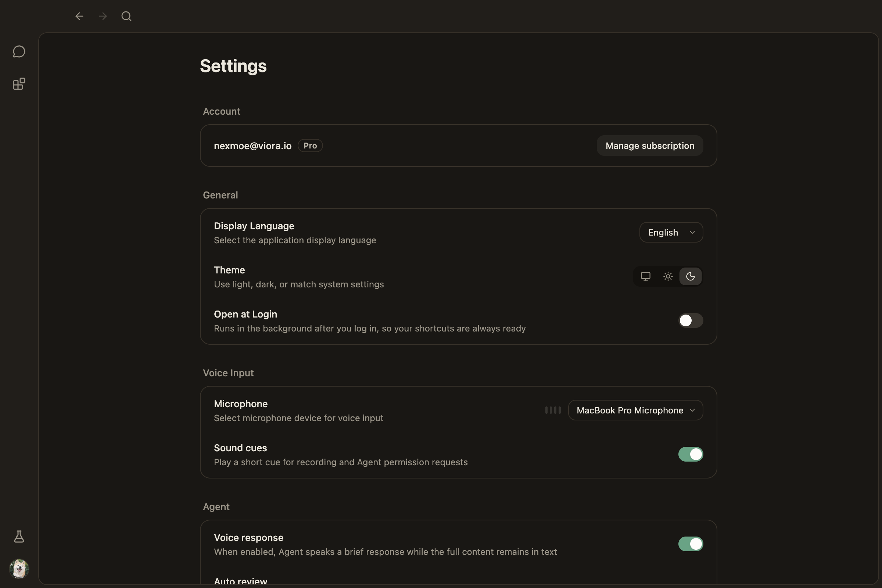882x588 pixels.
Task: Click the Theme setting label
Action: (229, 270)
